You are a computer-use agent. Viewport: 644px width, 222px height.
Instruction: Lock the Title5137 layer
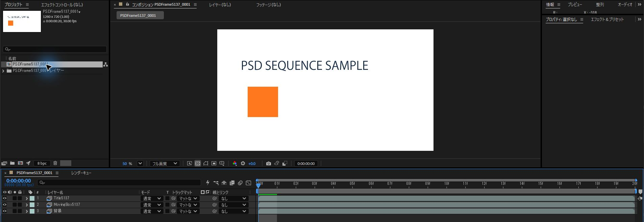(20, 198)
